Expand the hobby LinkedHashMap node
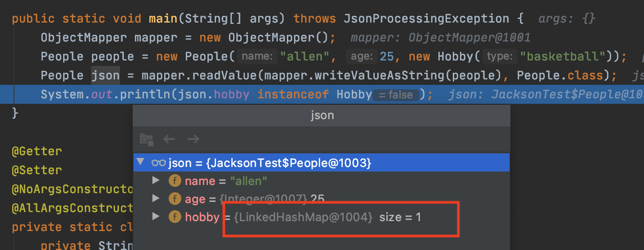 pyautogui.click(x=156, y=216)
